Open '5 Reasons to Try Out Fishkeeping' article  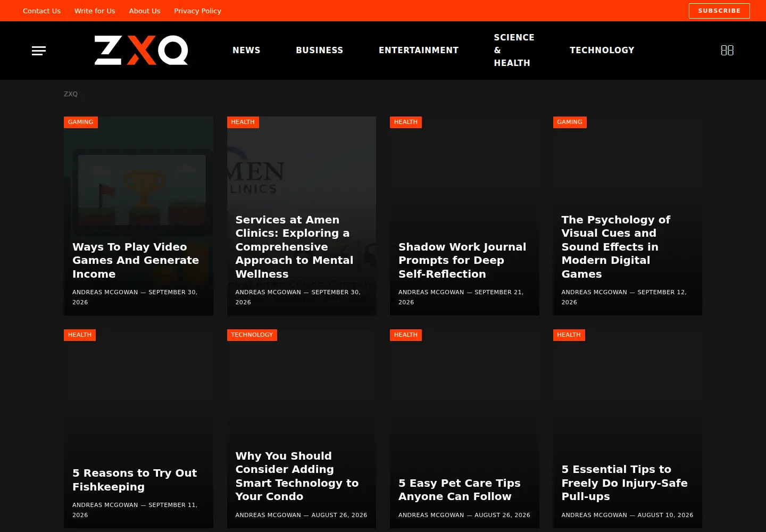click(135, 480)
